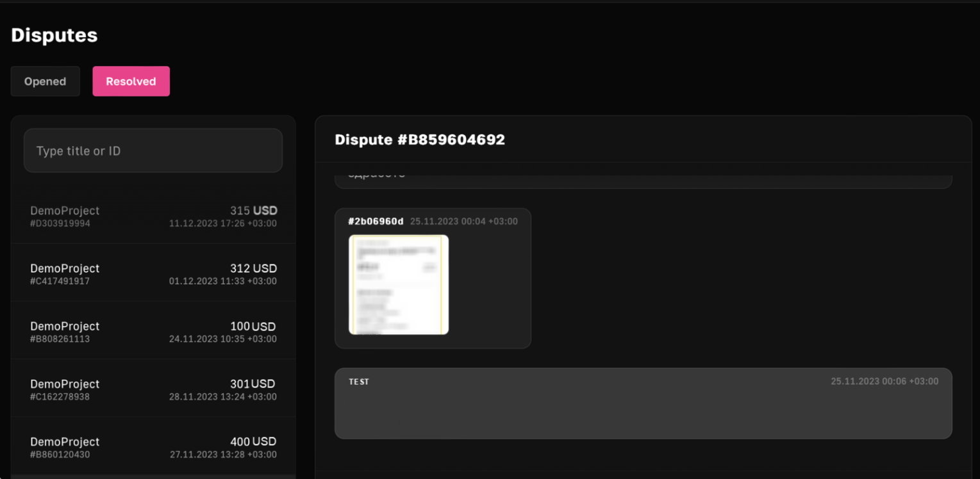Click the timestamp 25.11.2023 00:06 +03:00
This screenshot has height=479, width=980.
(x=884, y=381)
